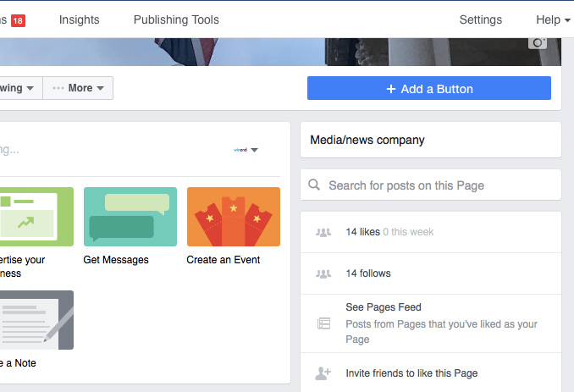Open the See Pages Feed link
Viewport: 574px width, 392px height.
coord(383,307)
